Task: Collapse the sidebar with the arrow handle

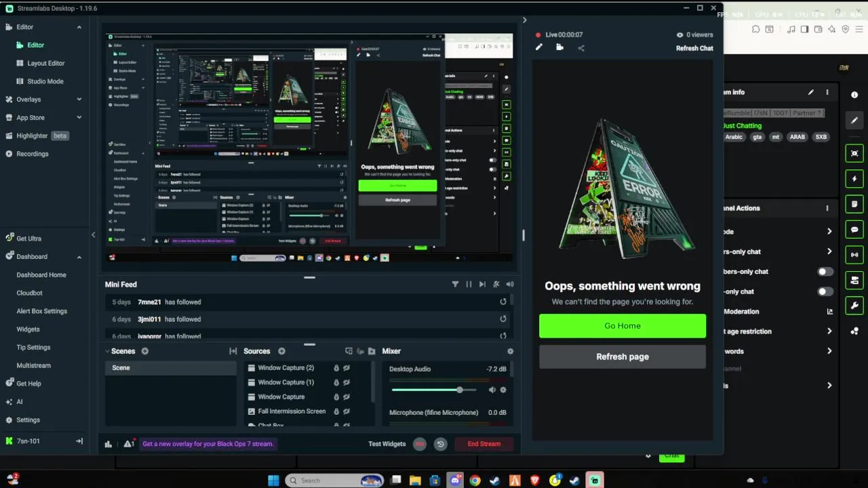Action: tap(93, 235)
